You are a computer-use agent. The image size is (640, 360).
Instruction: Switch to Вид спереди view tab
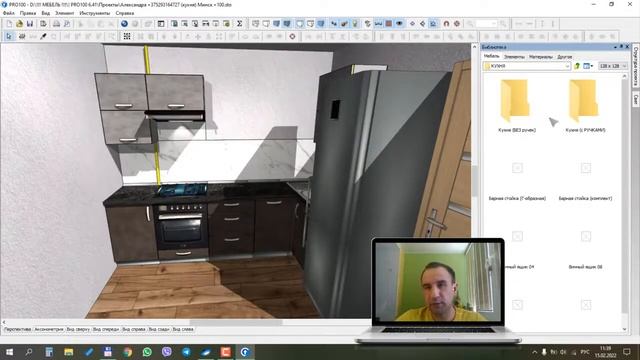click(x=106, y=329)
